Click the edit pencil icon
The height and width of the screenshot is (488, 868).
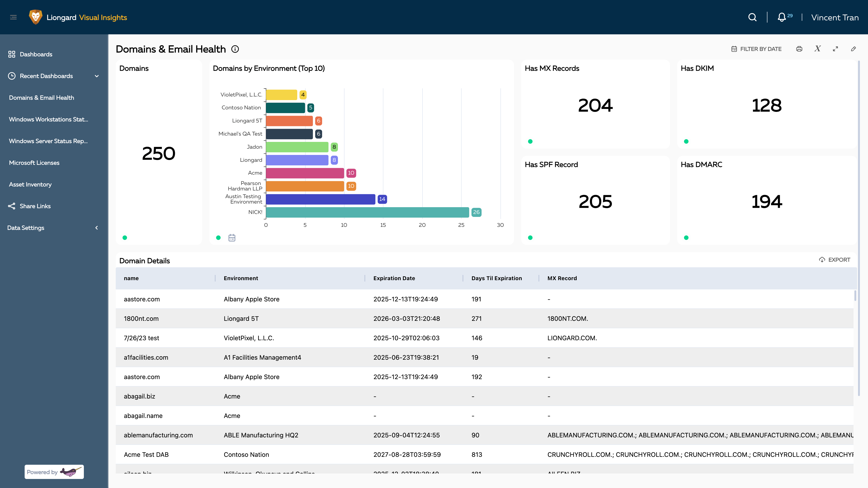coord(853,49)
